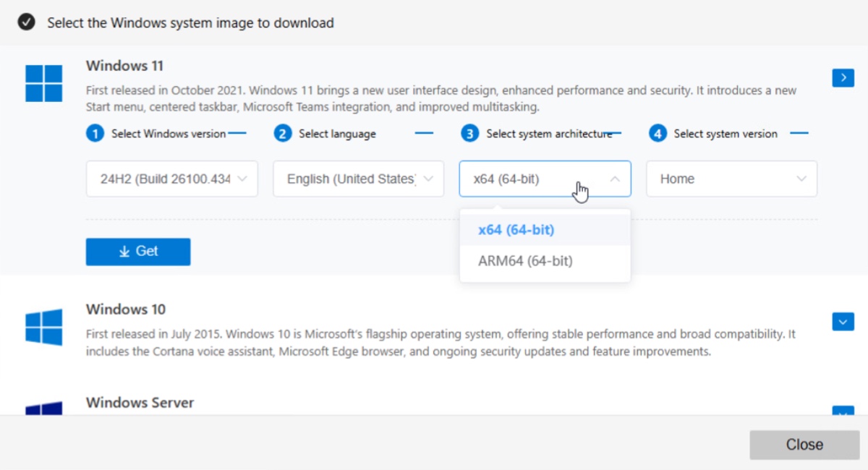Open the '24H2 (Build 26100.434)' version dropdown
Image resolution: width=868 pixels, height=470 pixels.
(171, 179)
